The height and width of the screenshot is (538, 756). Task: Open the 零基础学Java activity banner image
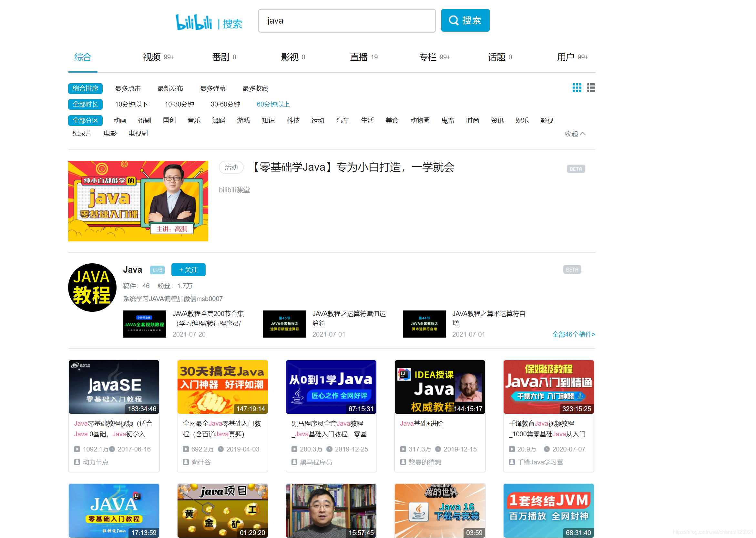[x=138, y=201]
